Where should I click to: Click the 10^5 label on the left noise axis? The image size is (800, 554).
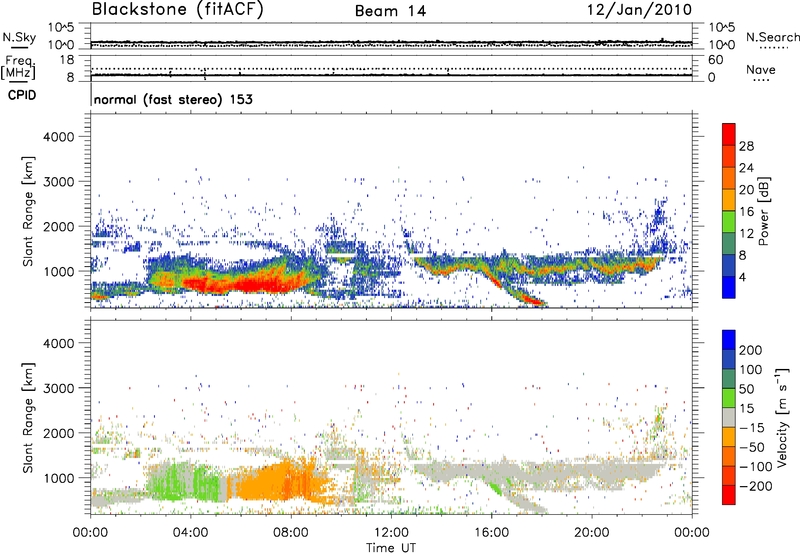(61, 28)
